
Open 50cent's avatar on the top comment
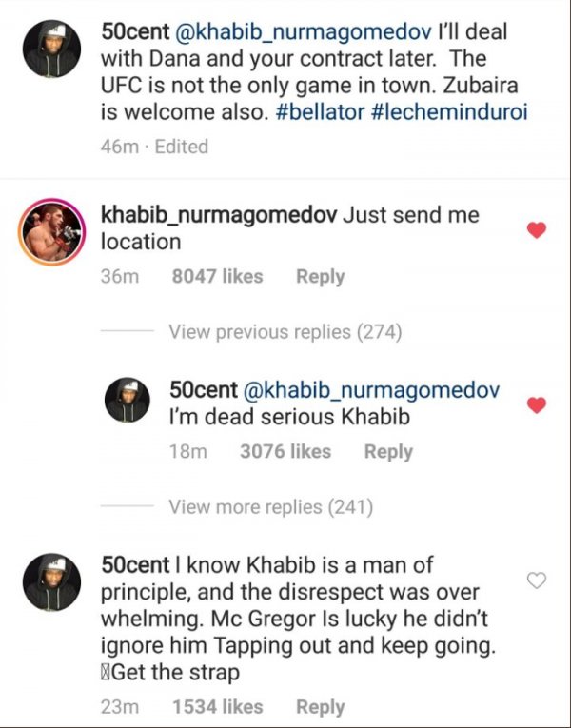(52, 48)
